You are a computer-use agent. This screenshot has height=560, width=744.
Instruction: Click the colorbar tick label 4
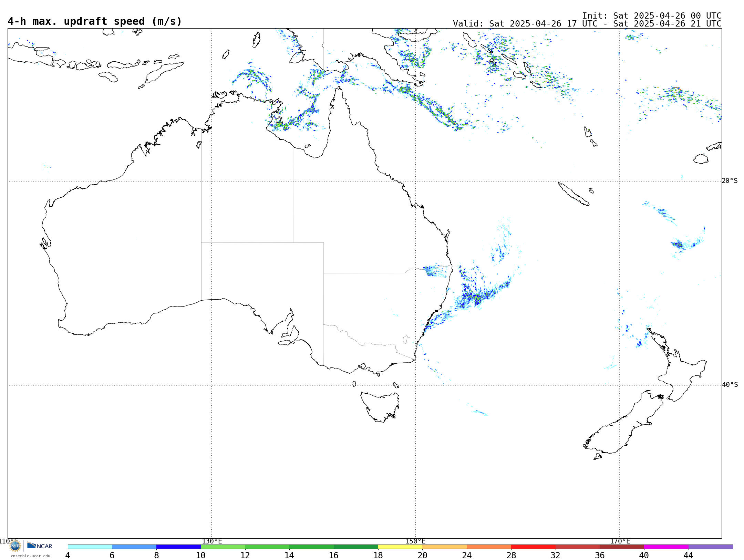point(68,555)
